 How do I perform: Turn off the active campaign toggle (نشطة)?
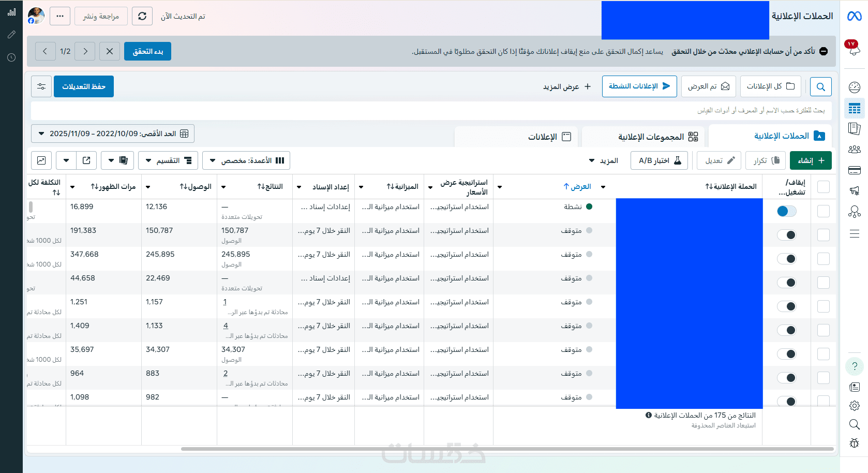pyautogui.click(x=787, y=211)
